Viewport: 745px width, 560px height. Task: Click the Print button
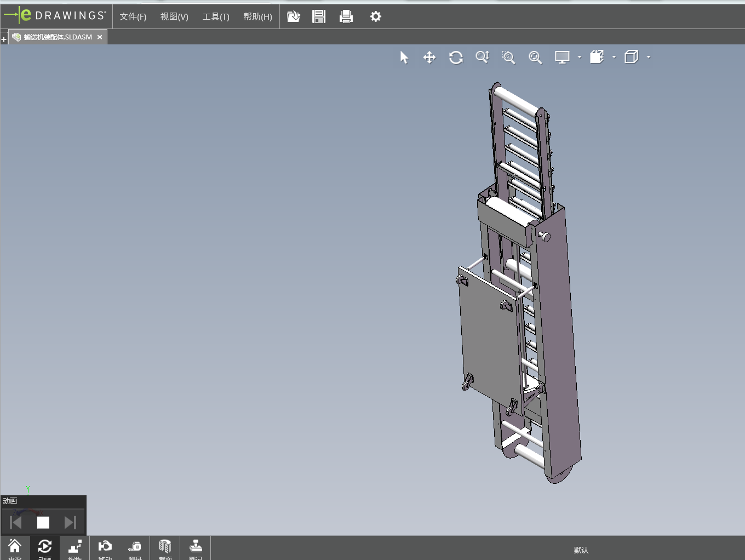[x=346, y=16]
